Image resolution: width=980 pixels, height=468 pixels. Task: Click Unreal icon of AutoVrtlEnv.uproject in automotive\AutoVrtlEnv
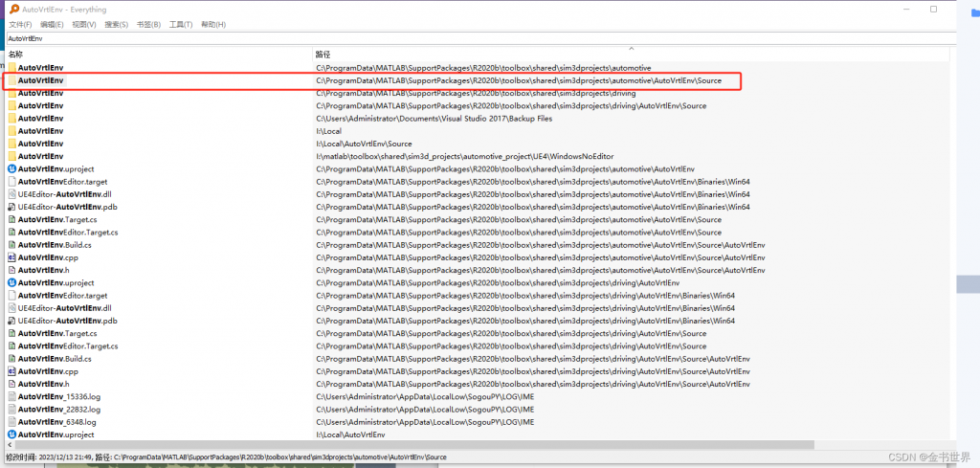12,168
